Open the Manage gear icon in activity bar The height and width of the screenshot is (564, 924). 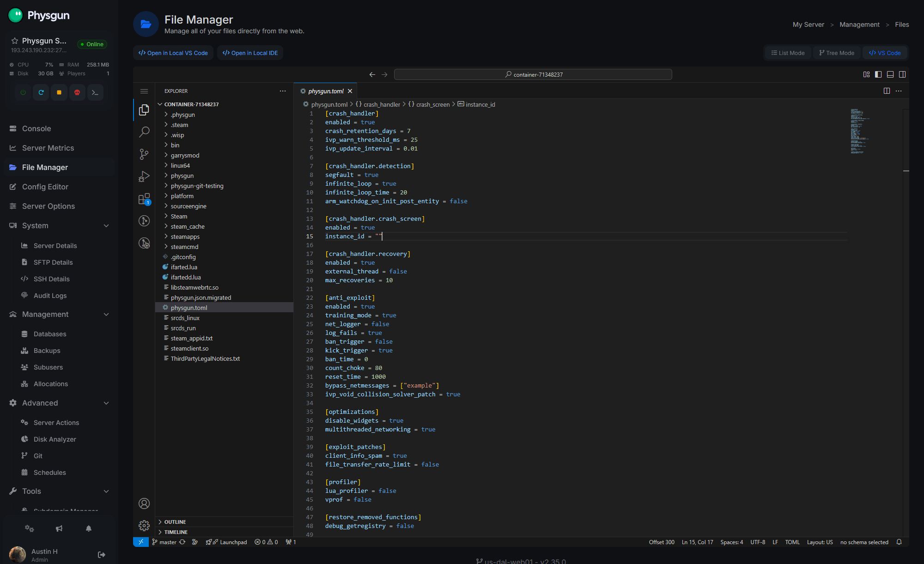(x=144, y=526)
